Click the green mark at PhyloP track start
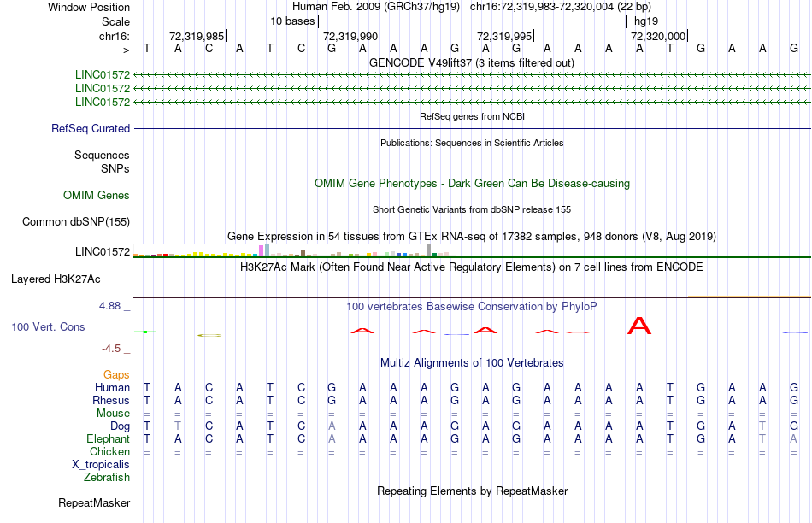This screenshot has width=812, height=523. point(145,332)
